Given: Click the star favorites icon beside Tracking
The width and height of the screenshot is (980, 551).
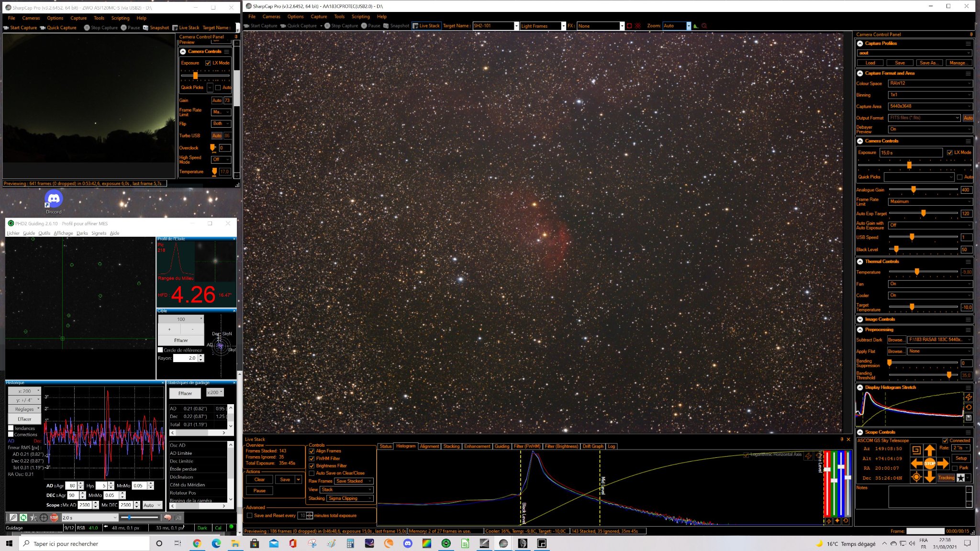Looking at the screenshot, I should click(960, 478).
